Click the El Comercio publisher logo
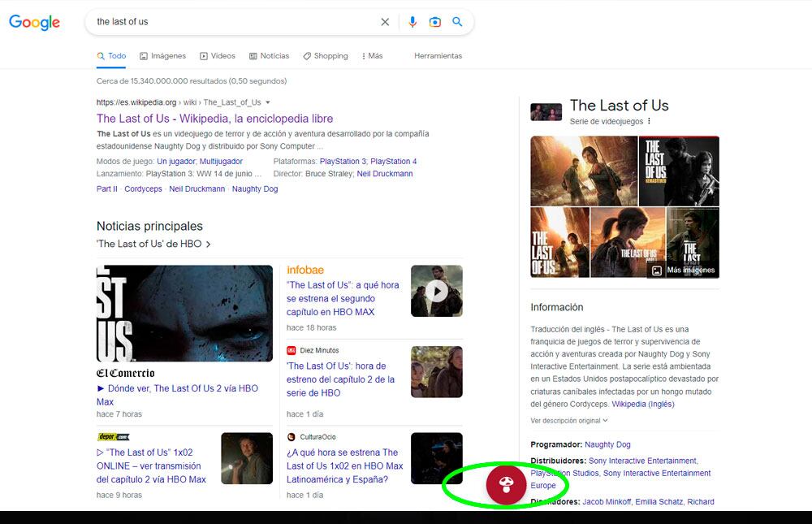This screenshot has width=812, height=524. (x=127, y=373)
